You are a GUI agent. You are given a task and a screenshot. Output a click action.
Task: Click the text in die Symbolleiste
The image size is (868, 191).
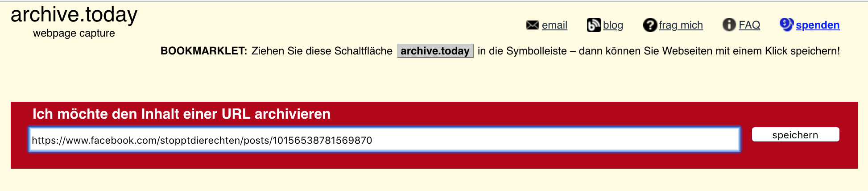pos(522,51)
